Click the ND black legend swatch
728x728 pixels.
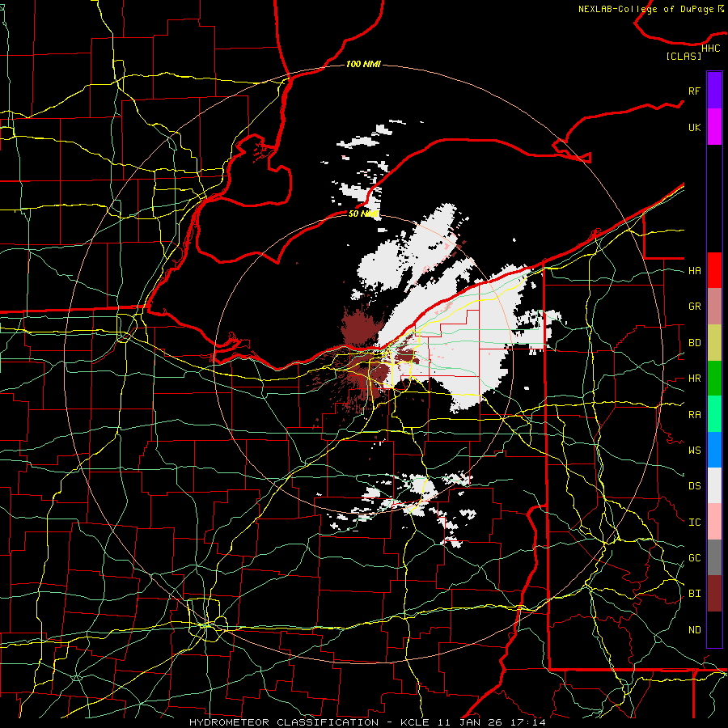click(x=714, y=629)
